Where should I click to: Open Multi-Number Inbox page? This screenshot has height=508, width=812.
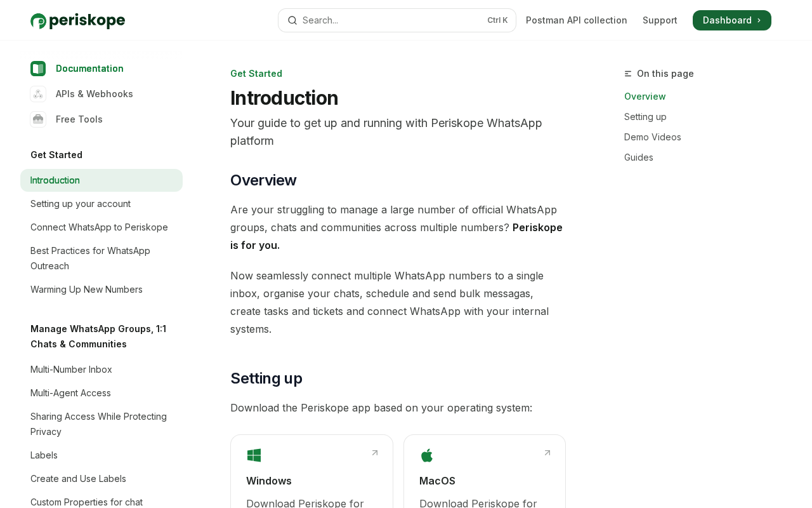click(71, 370)
